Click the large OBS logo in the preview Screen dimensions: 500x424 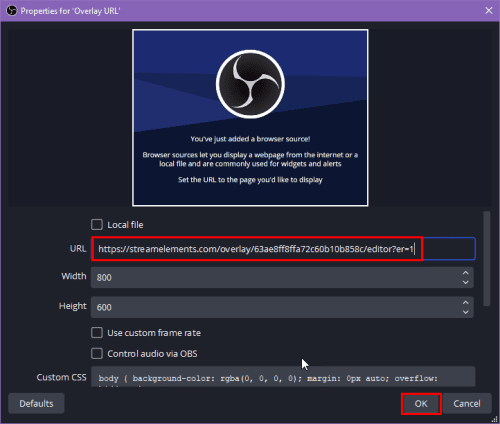click(250, 84)
